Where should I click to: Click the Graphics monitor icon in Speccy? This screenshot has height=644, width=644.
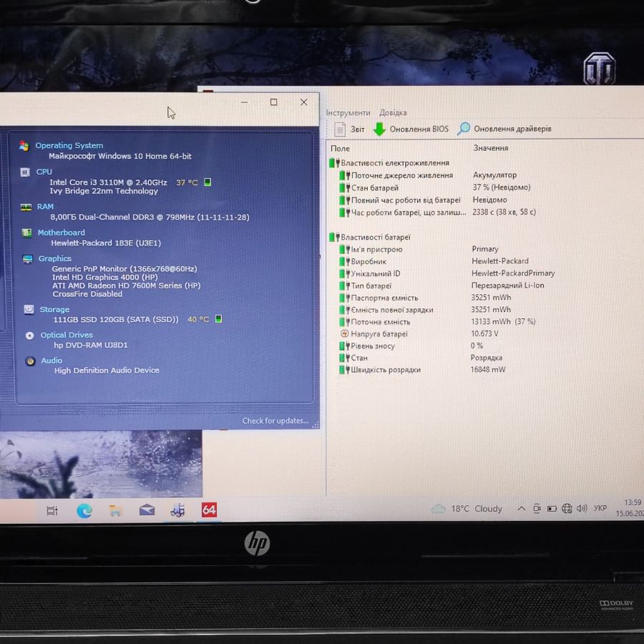(27, 259)
